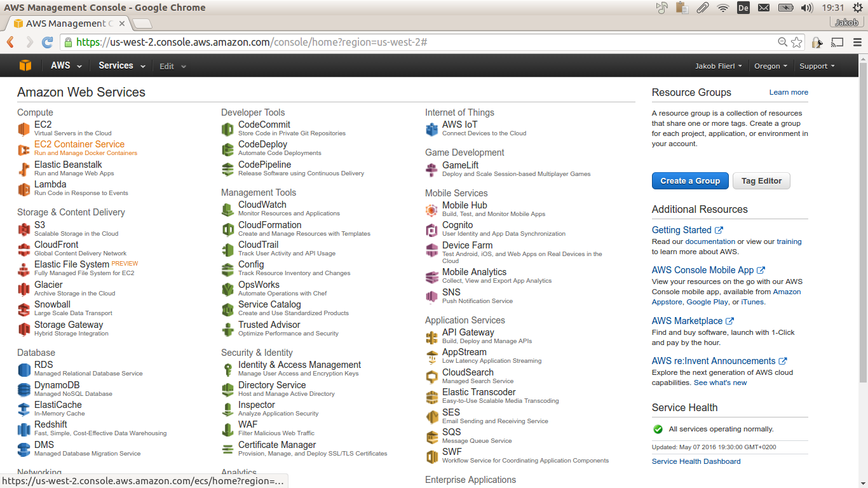Image resolution: width=868 pixels, height=488 pixels.
Task: Open the Mobile Hub icon
Action: click(431, 210)
